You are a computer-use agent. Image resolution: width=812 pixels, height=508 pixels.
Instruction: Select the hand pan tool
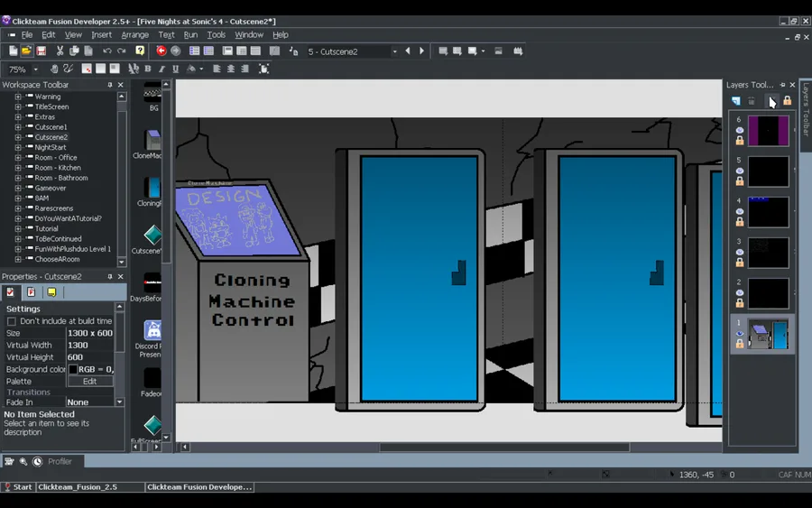tap(54, 69)
